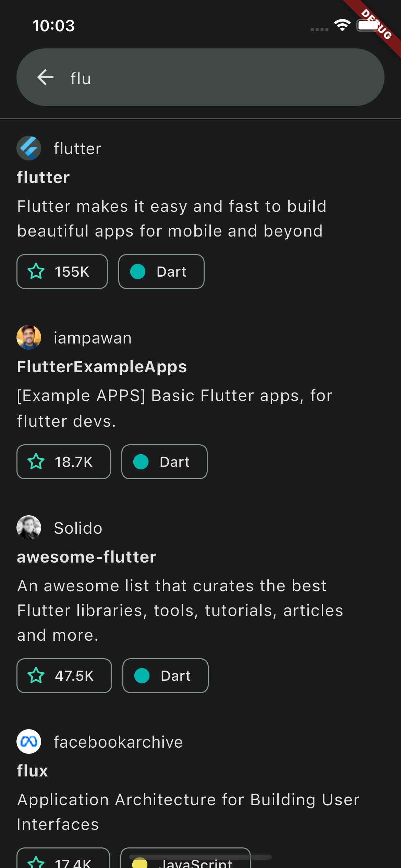Viewport: 401px width, 868px height.
Task: Click the FlutterExampleApps repository title
Action: (x=102, y=366)
